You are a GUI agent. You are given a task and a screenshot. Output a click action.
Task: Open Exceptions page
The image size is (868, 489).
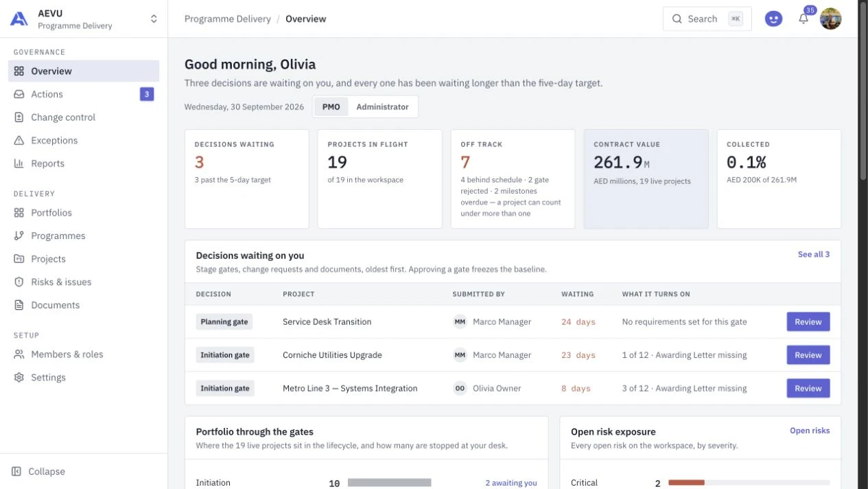click(84, 140)
